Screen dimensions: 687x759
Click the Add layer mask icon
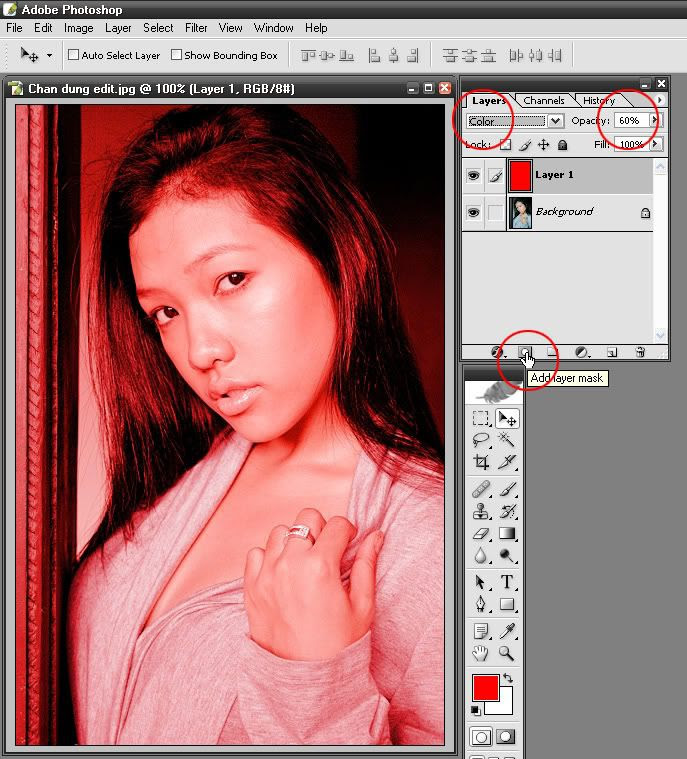[525, 352]
